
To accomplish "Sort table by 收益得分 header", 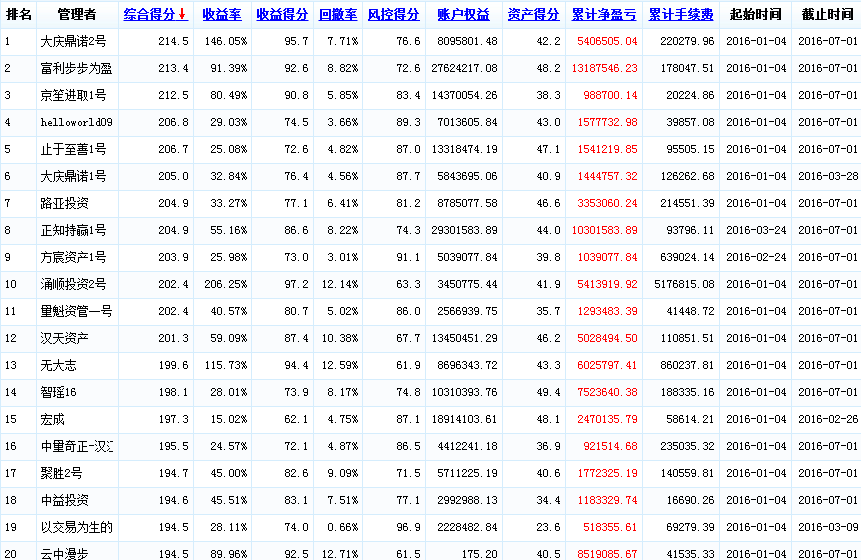I will click(282, 15).
